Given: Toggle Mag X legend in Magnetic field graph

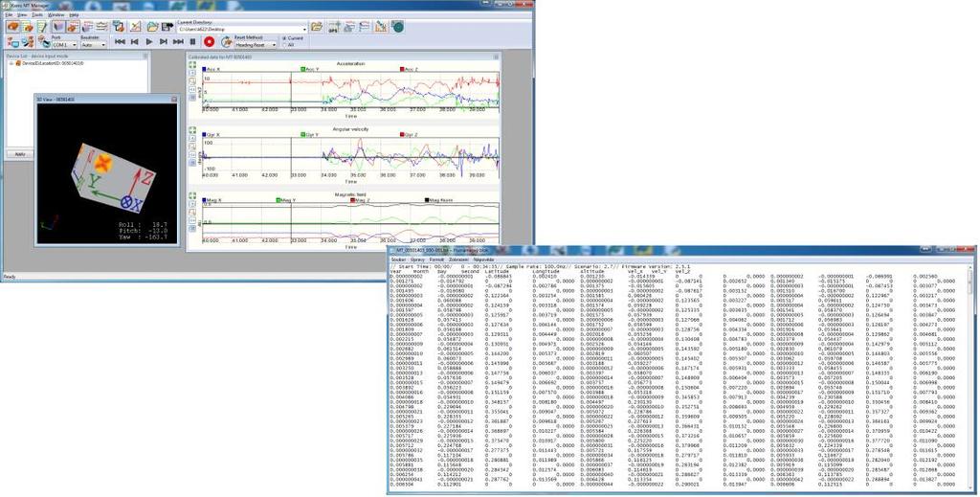Looking at the screenshot, I should [212, 200].
